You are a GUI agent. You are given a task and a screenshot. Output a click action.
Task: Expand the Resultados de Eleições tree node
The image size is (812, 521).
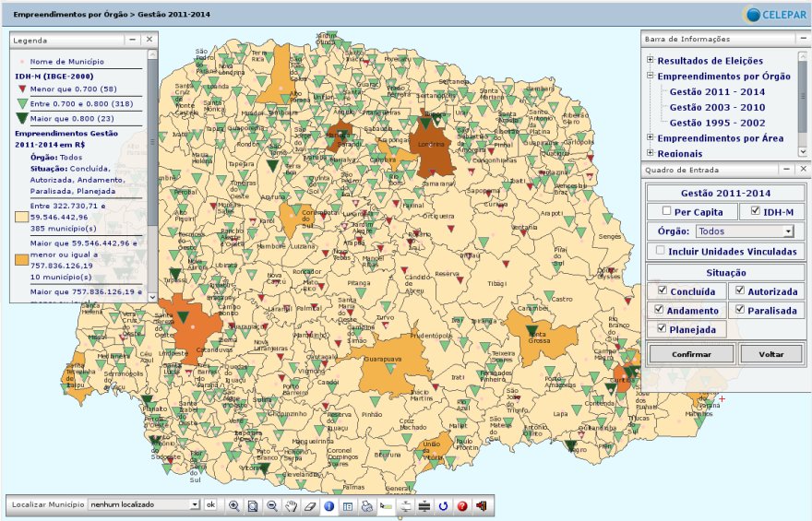(x=650, y=61)
